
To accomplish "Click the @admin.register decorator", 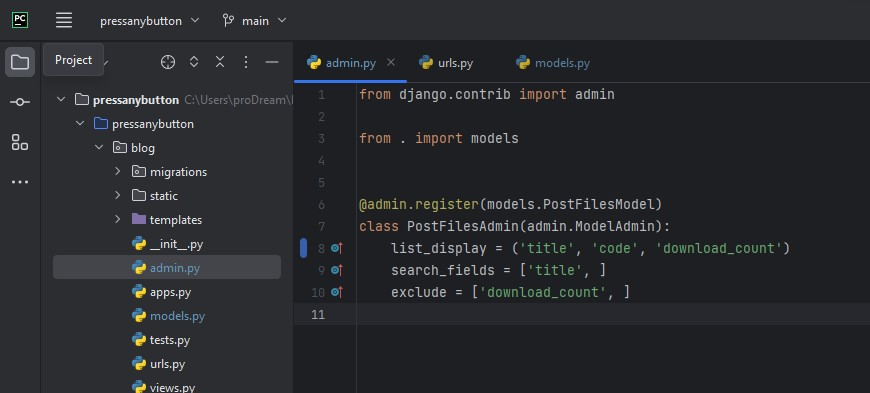I will click(x=419, y=204).
